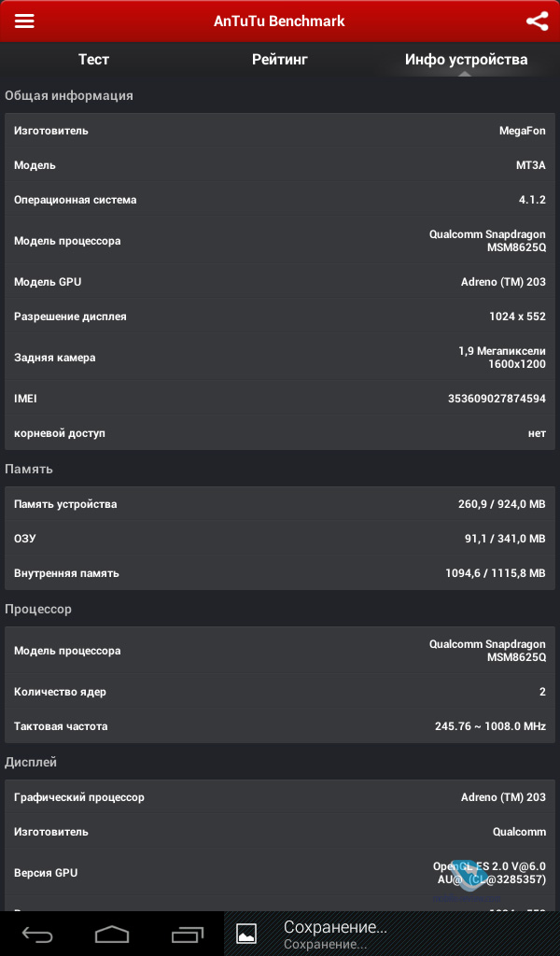Open the hamburger menu icon
560x956 pixels.
coord(24,21)
